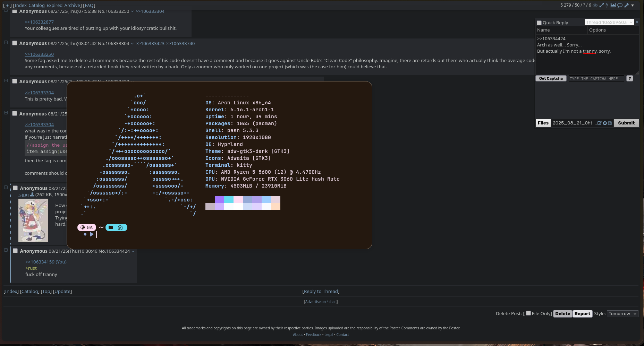644x346 pixels.
Task: Open the thread watcher eye icon
Action: click(x=595, y=5)
